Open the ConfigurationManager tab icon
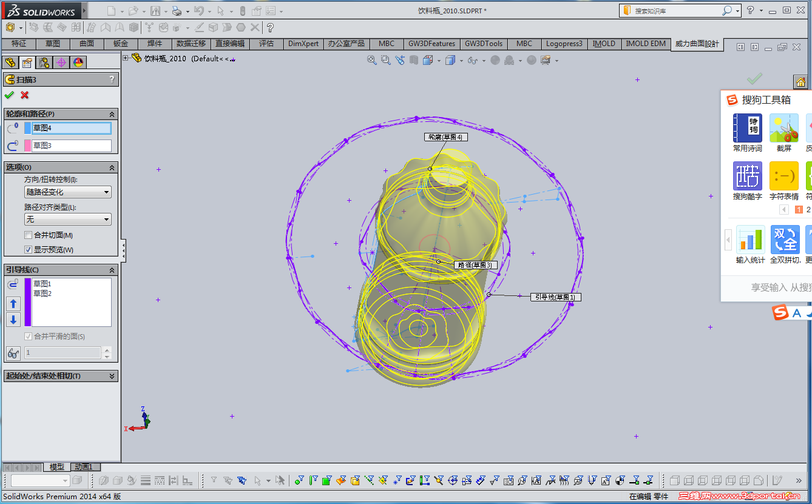This screenshot has width=812, height=504. click(x=44, y=62)
